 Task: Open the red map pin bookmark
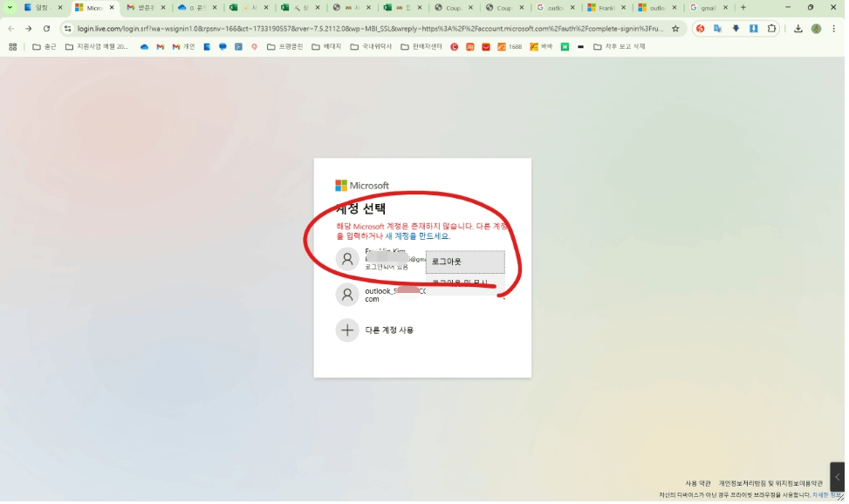pos(256,47)
